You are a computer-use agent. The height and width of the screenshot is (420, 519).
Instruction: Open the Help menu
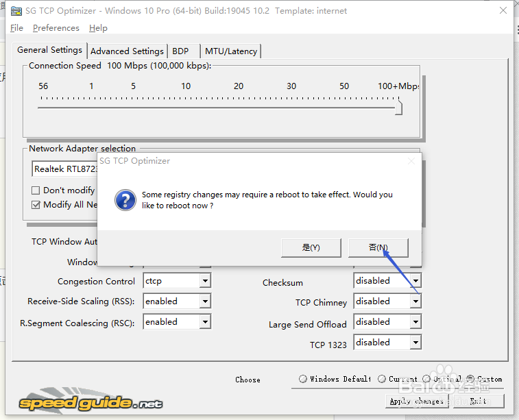click(x=98, y=28)
